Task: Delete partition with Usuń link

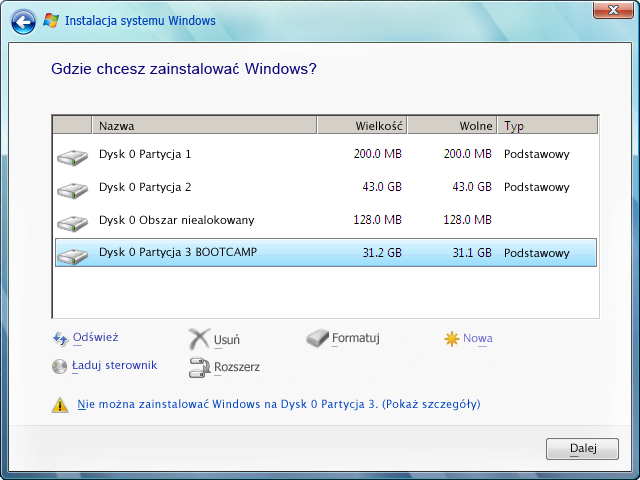Action: pyautogui.click(x=227, y=340)
